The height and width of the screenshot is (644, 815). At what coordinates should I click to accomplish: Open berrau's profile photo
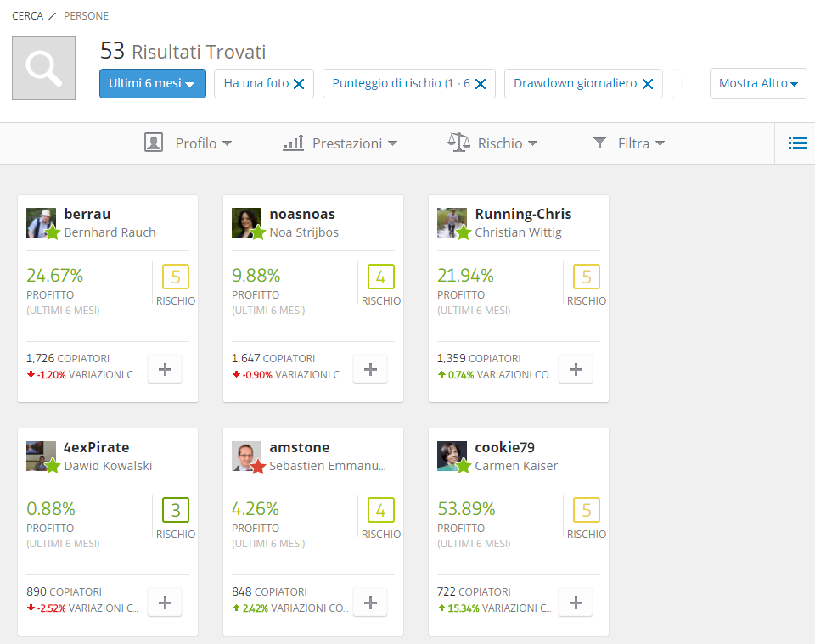click(41, 223)
